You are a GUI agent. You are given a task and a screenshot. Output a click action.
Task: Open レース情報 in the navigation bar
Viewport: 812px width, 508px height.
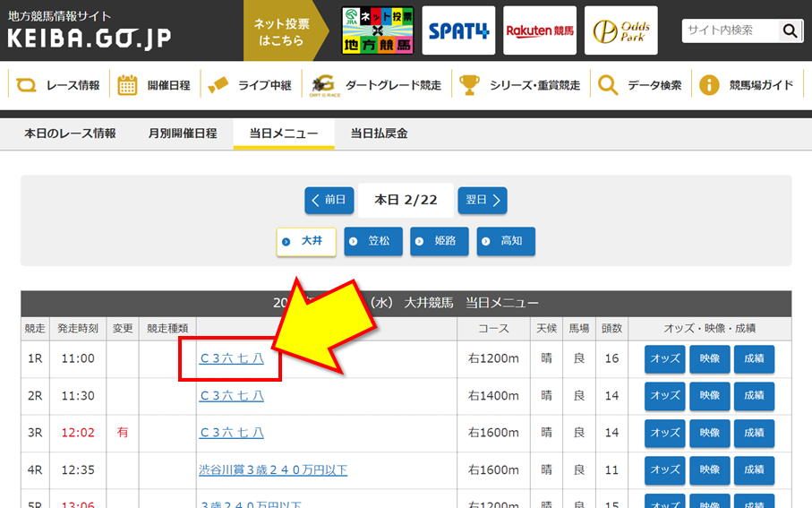pyautogui.click(x=59, y=85)
